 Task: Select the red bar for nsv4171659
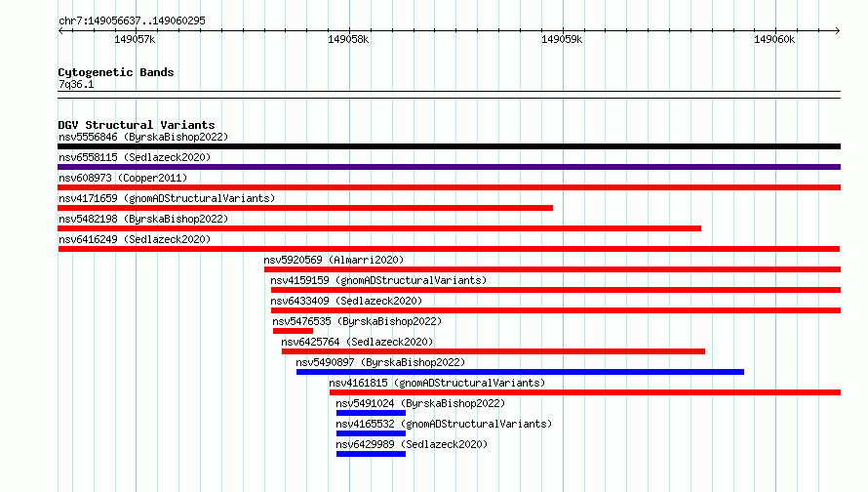305,208
